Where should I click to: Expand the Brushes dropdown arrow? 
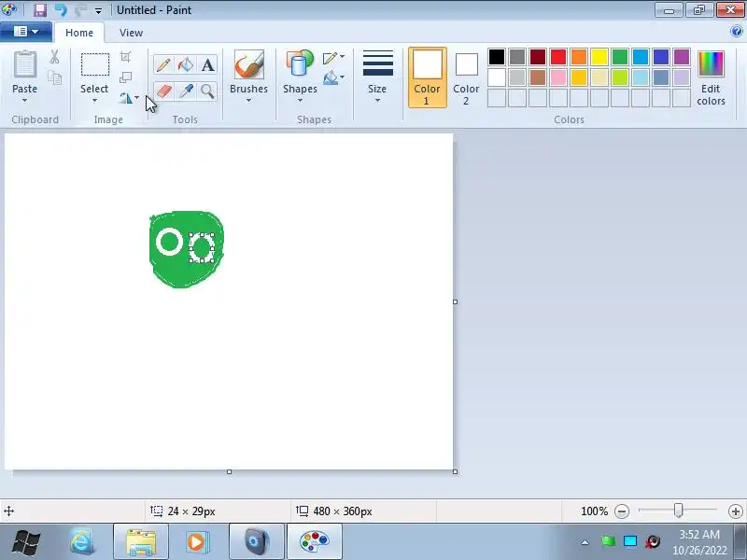[248, 101]
